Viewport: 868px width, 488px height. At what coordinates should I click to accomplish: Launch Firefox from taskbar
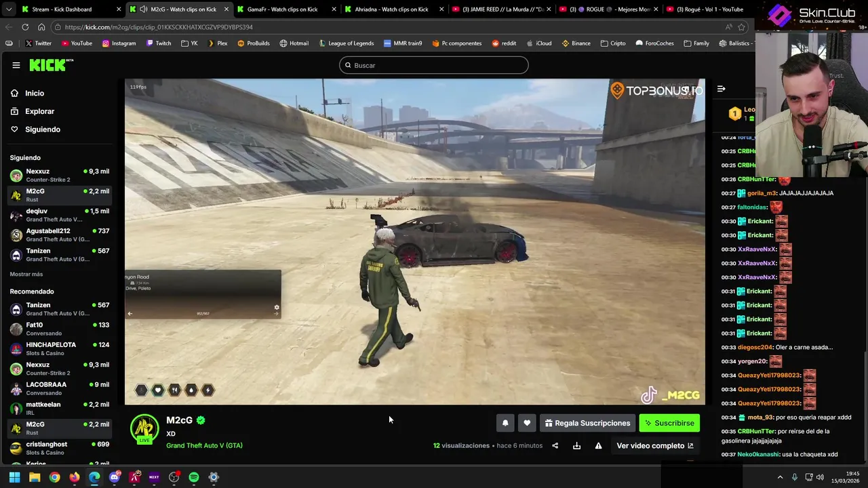[75, 477]
